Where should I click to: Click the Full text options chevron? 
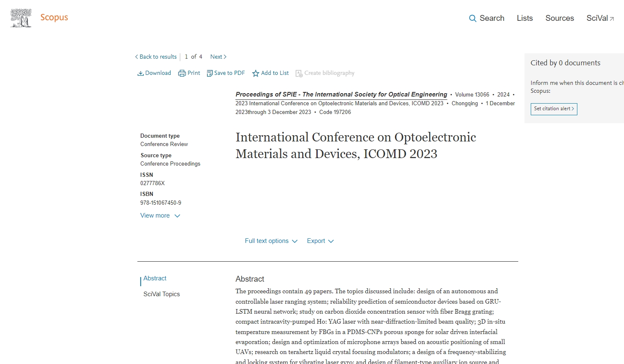pos(295,241)
